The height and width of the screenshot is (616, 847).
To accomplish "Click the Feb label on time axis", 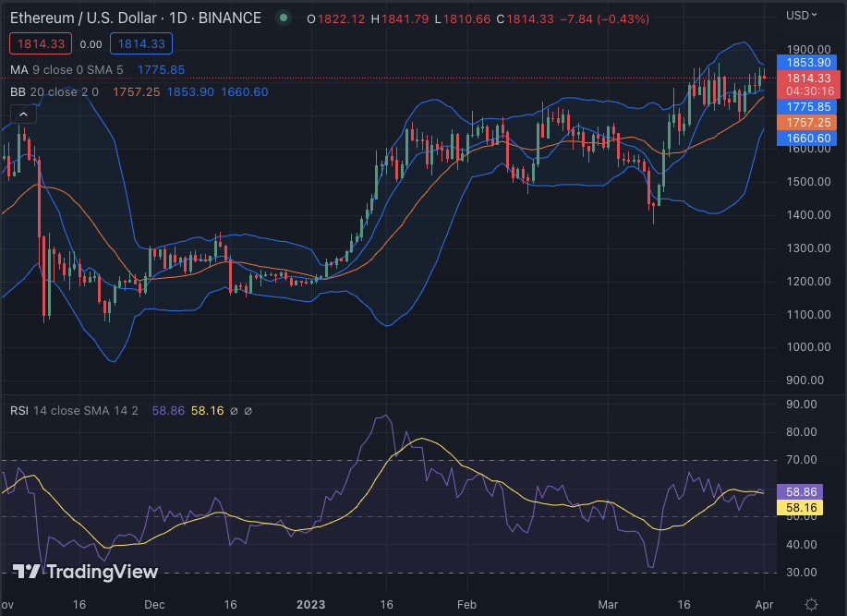I will 466,604.
